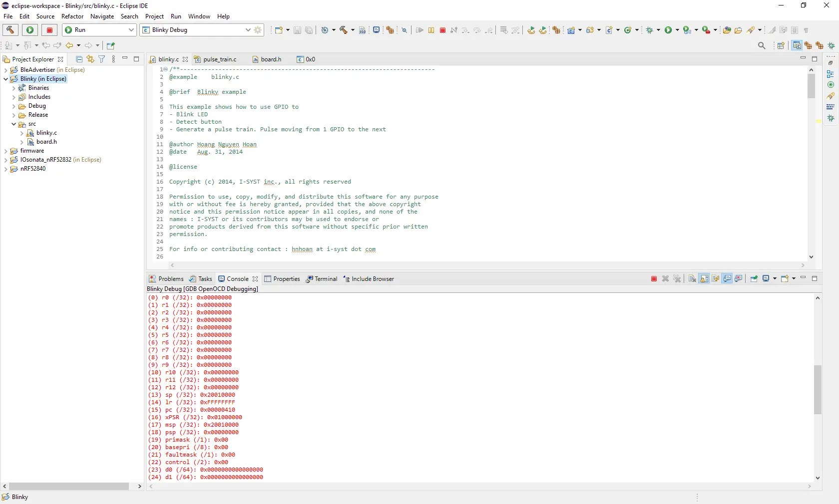Step into the next function call
Screen dimensions: 839x504
click(x=465, y=30)
